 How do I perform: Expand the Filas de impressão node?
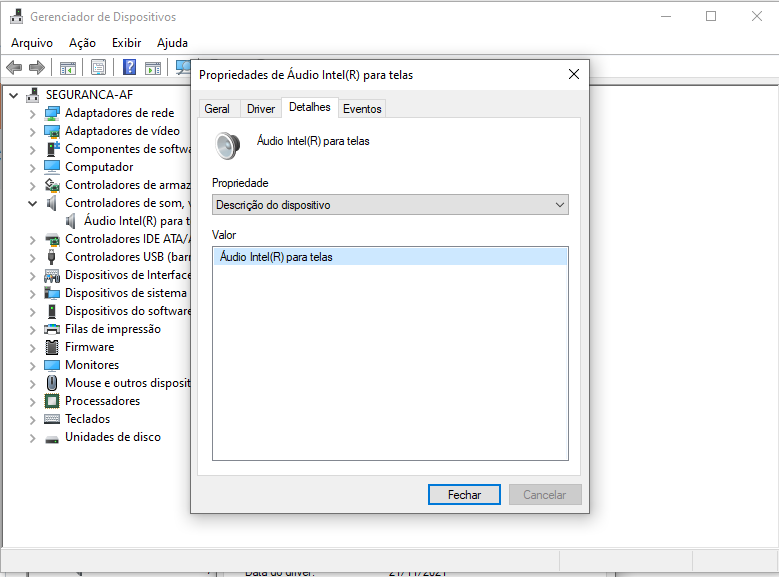32,330
